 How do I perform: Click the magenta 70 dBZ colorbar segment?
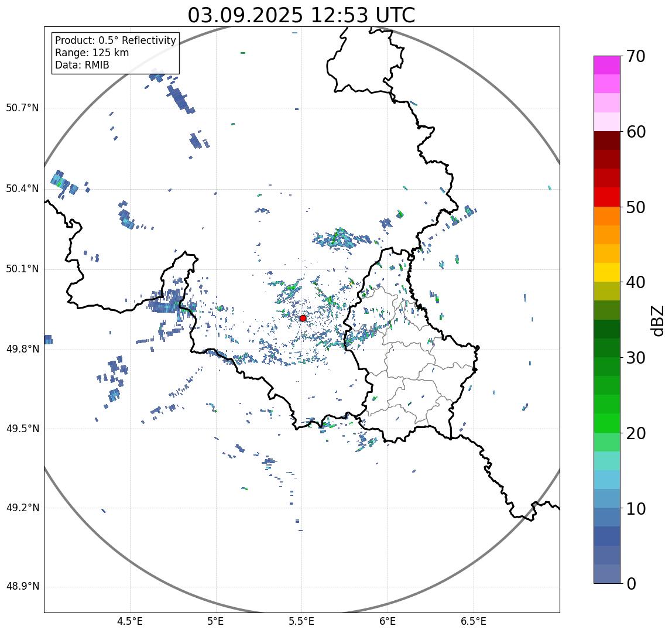607,65
